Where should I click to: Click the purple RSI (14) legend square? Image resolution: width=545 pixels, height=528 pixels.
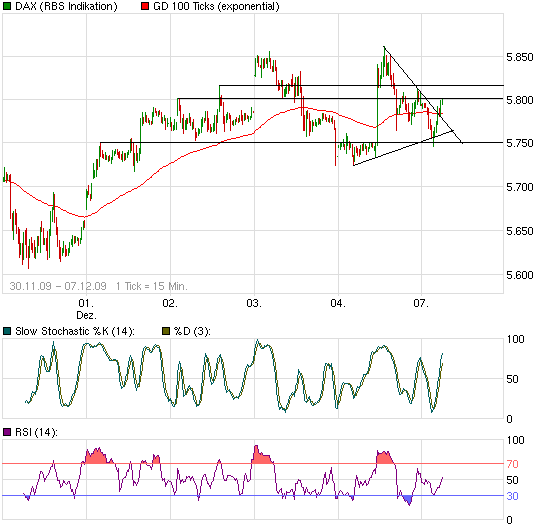[7, 432]
